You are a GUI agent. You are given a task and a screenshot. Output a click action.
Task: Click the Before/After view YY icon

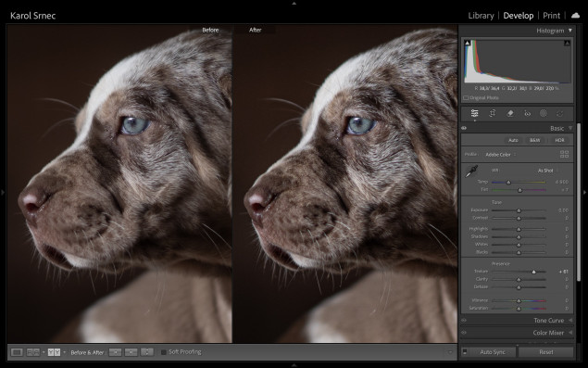click(x=54, y=352)
